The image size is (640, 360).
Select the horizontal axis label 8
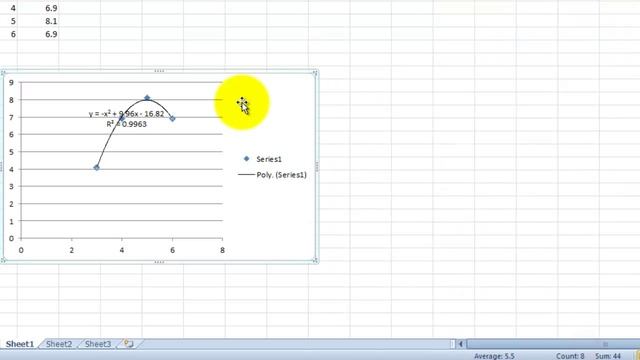222,250
